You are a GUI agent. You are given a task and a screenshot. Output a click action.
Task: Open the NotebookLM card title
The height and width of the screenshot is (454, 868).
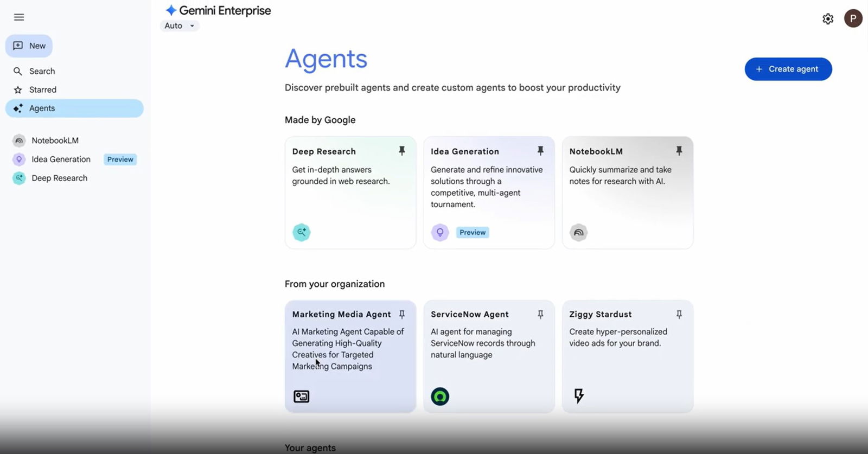click(596, 151)
